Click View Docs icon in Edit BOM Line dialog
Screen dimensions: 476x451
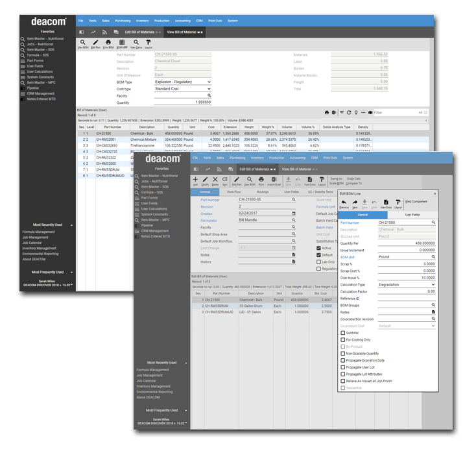click(386, 203)
